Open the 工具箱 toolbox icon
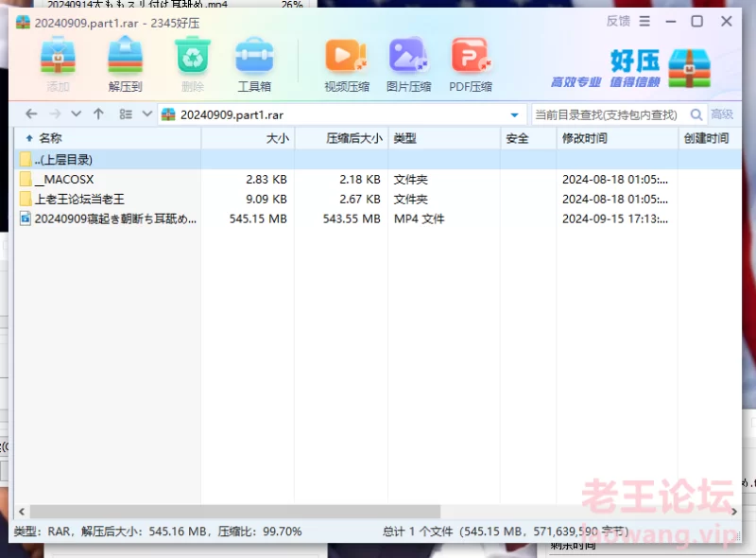 point(254,57)
